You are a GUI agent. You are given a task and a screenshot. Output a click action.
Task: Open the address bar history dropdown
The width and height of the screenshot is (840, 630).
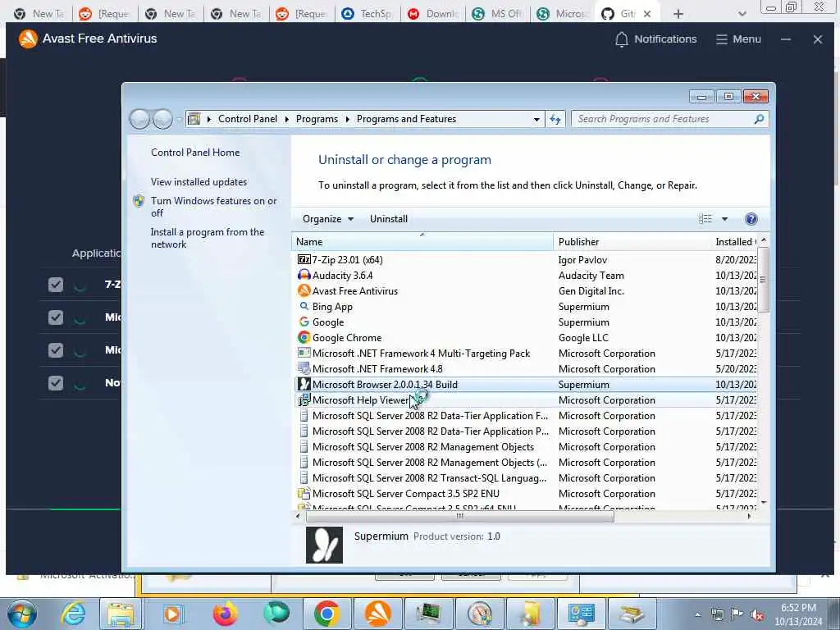[x=536, y=119]
